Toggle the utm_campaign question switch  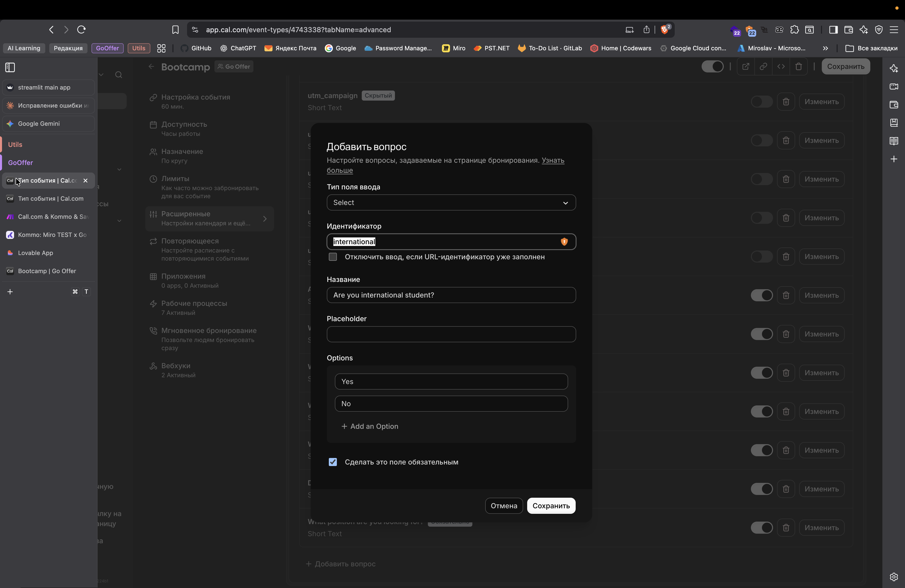coord(762,102)
